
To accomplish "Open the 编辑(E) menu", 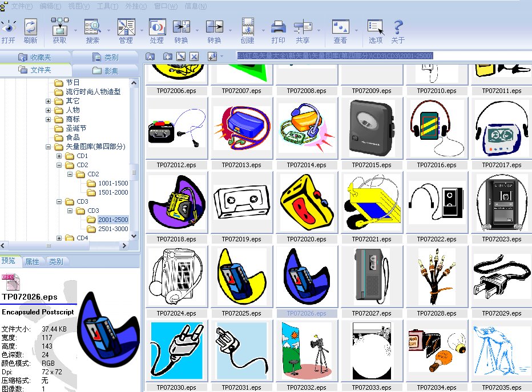I will click(50, 6).
